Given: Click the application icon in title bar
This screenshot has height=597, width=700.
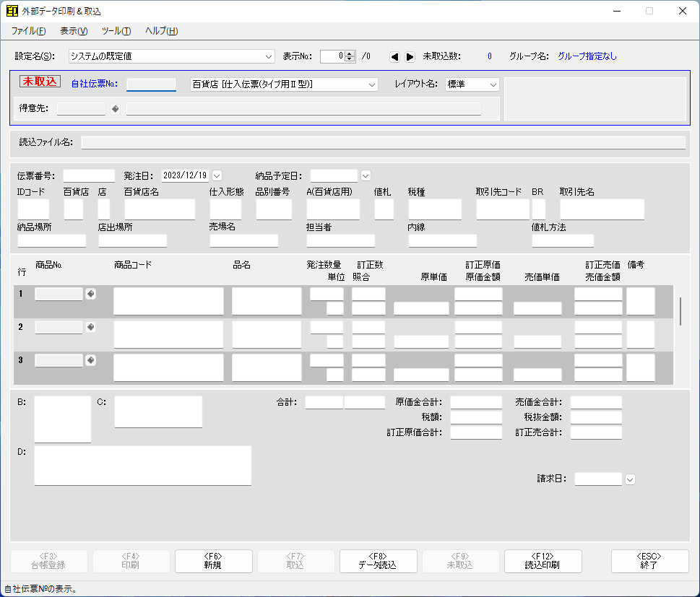Looking at the screenshot, I should click(12, 11).
